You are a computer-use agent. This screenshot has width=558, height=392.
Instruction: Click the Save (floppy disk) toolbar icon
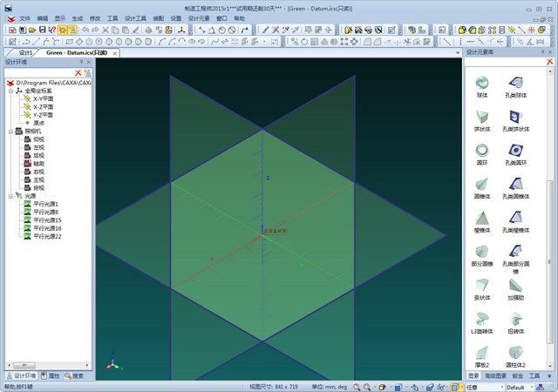tap(43, 30)
